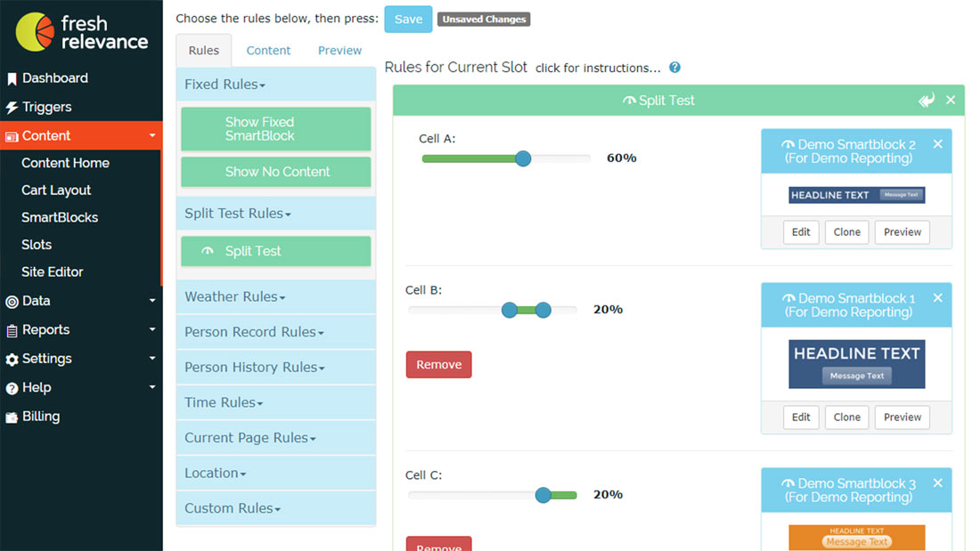Click Remove button for Cell B
This screenshot has width=980, height=551.
[438, 364]
